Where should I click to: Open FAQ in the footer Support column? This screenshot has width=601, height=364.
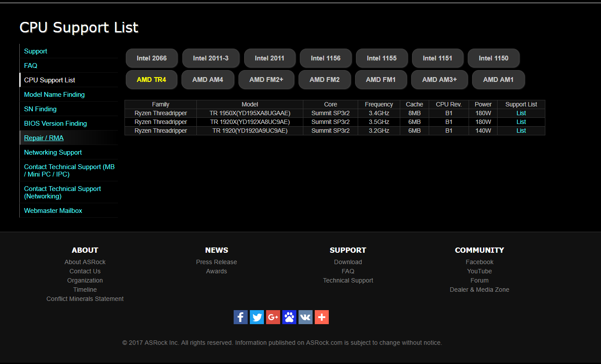click(348, 271)
